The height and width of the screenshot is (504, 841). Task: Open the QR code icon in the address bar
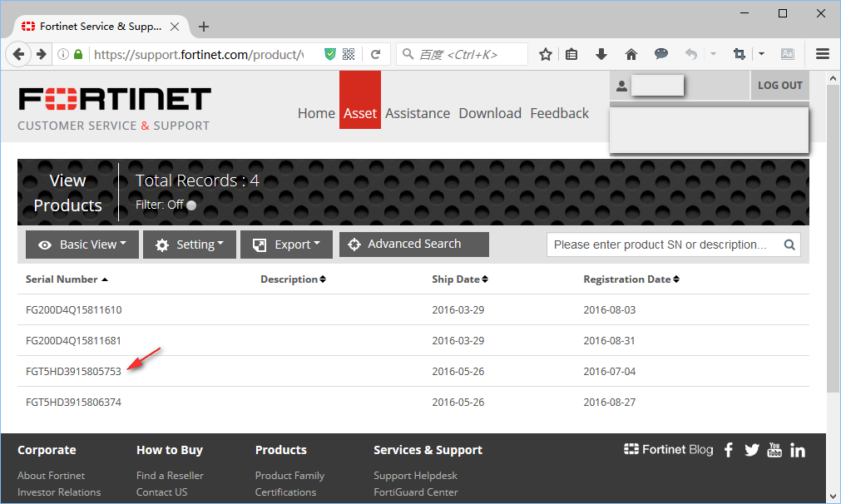pyautogui.click(x=349, y=54)
